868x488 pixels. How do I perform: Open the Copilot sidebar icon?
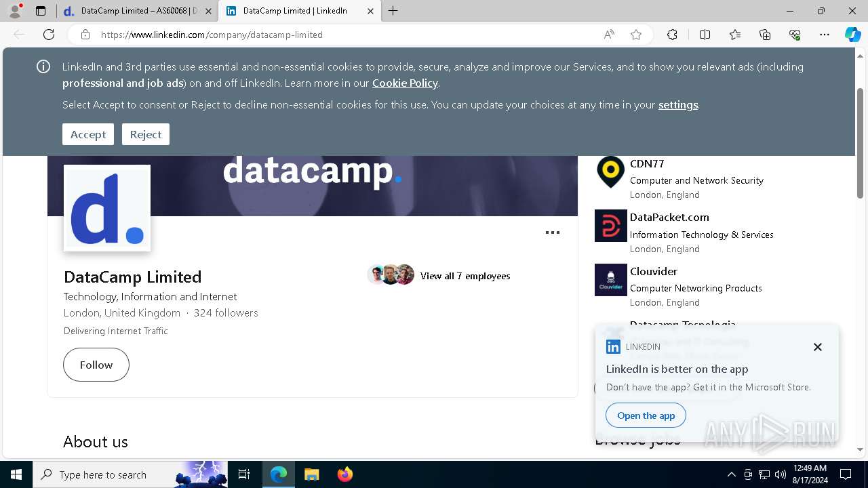(852, 35)
